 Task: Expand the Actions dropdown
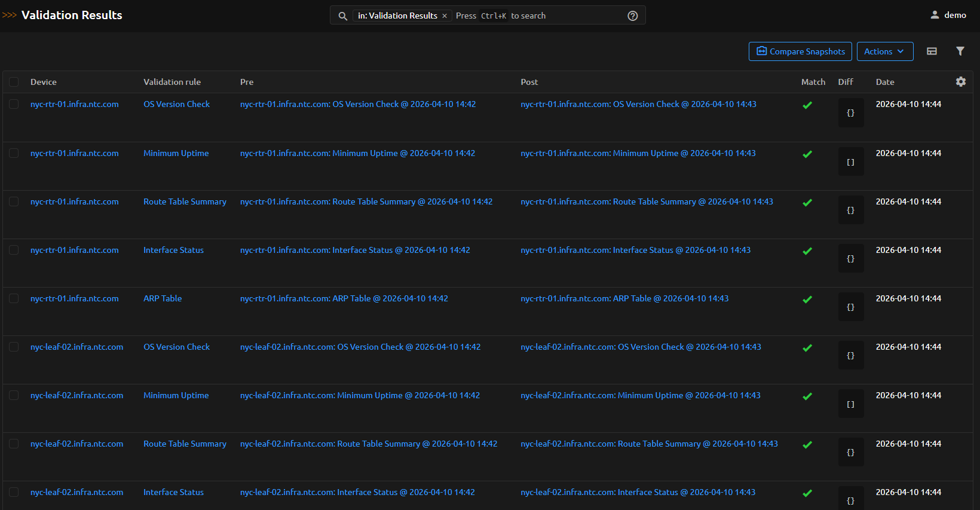coord(884,51)
